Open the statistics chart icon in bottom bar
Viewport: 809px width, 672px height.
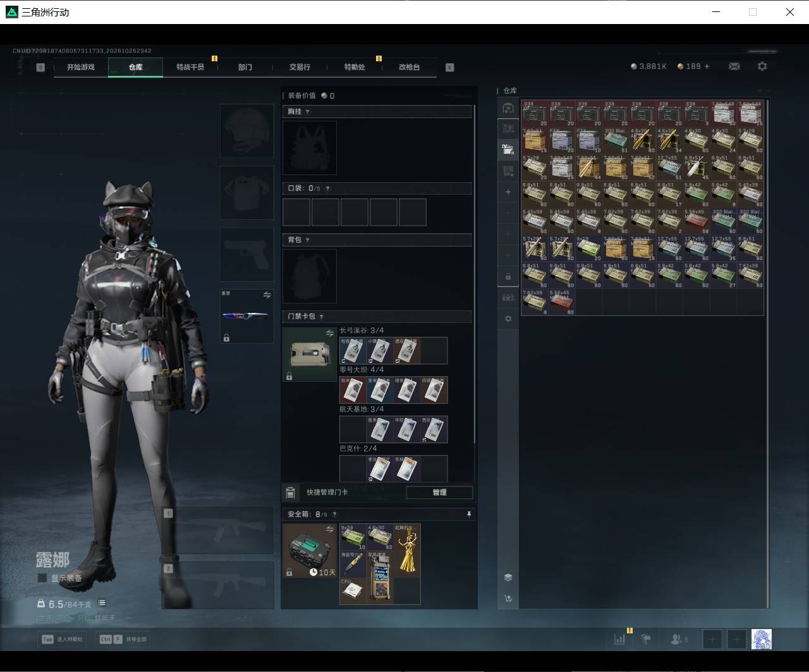pyautogui.click(x=619, y=639)
